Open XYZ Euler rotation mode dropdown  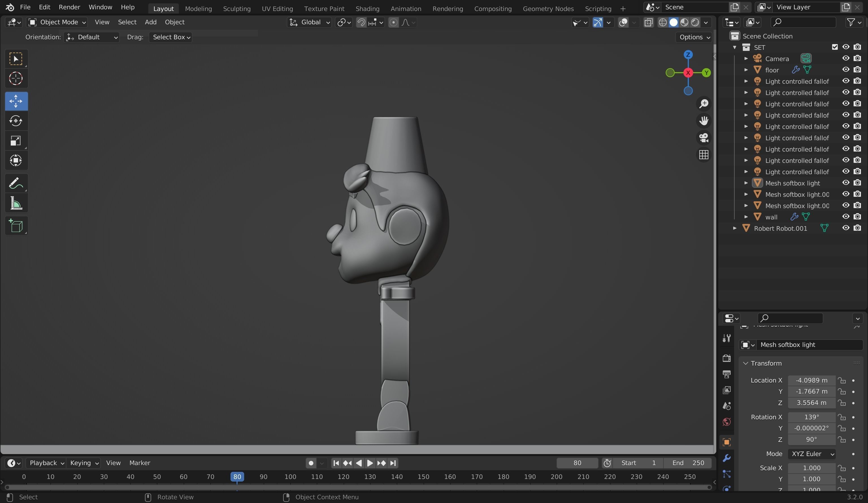[811, 454]
